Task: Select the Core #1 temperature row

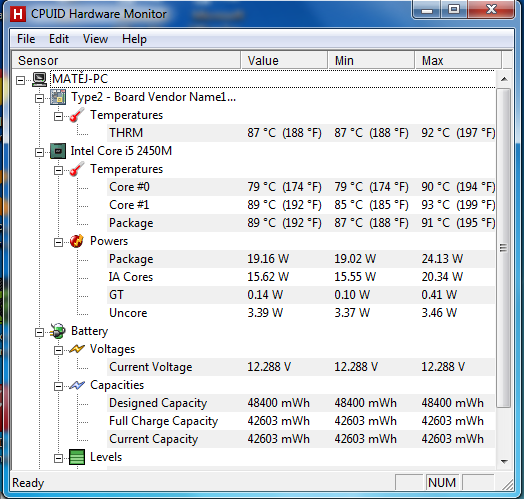Action: pyautogui.click(x=301, y=205)
